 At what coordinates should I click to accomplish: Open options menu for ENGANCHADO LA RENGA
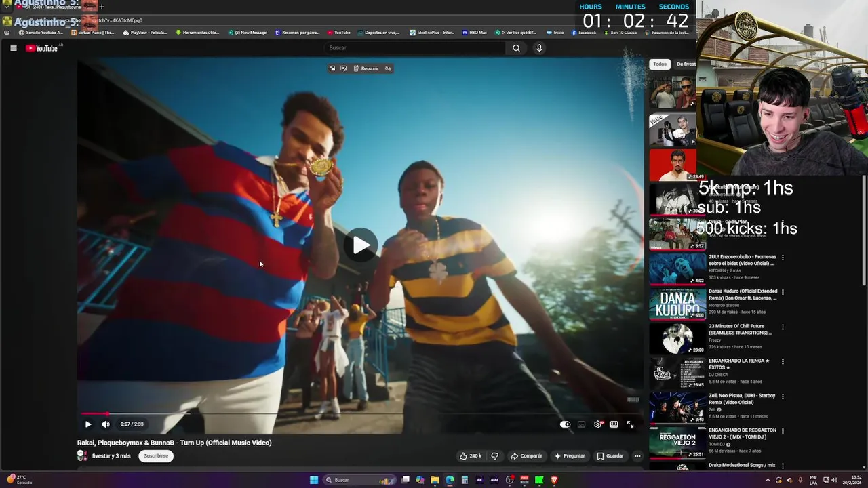click(x=783, y=361)
